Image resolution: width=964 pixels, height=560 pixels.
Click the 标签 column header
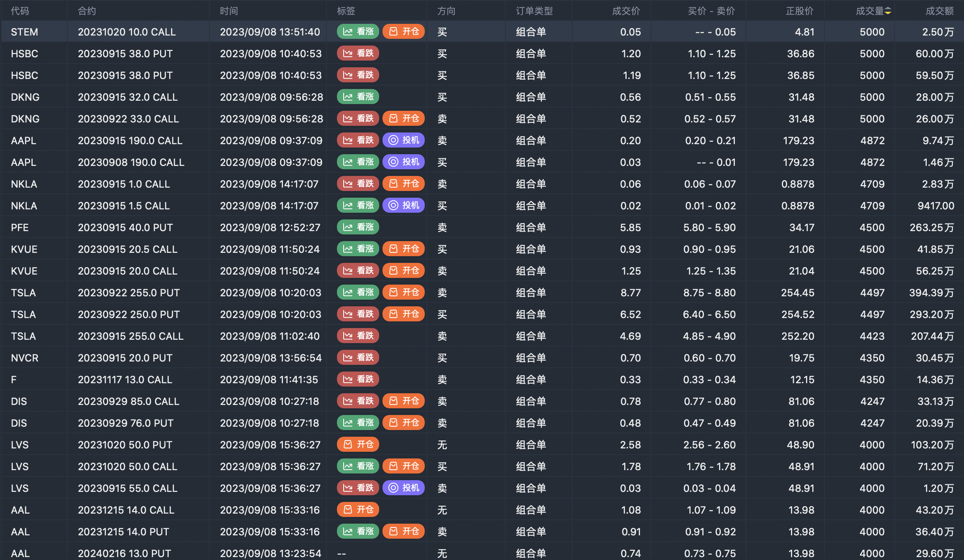346,11
